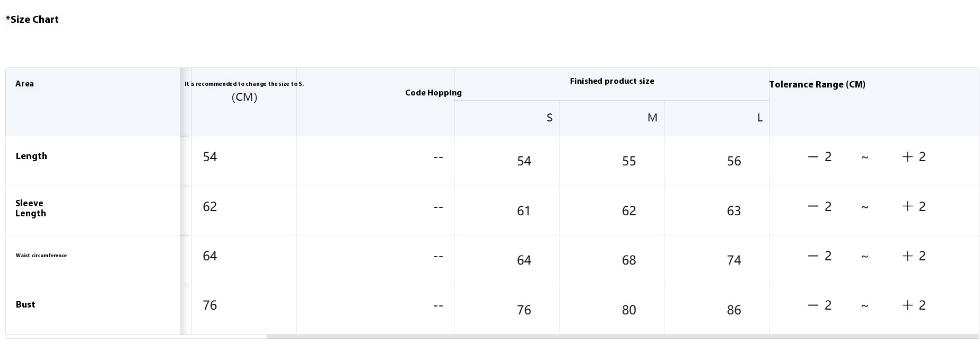Viewport: 980px width, 342px height.
Task: Click the recommended size S header text
Action: pos(244,84)
